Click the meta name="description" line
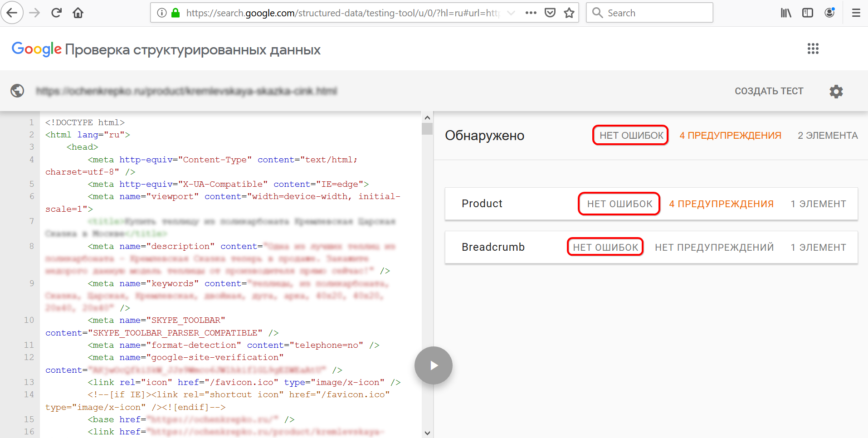Image resolution: width=868 pixels, height=438 pixels. point(220,258)
